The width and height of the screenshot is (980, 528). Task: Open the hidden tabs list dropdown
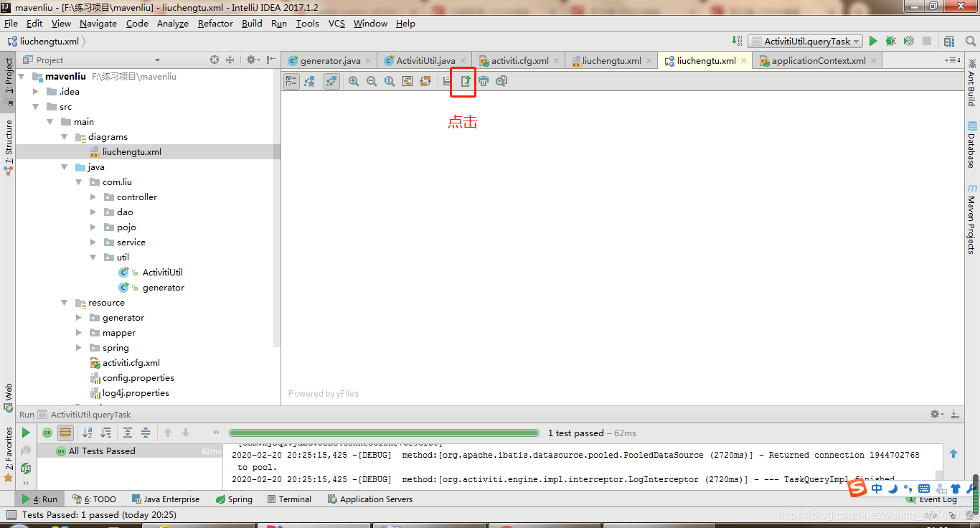pyautogui.click(x=953, y=60)
